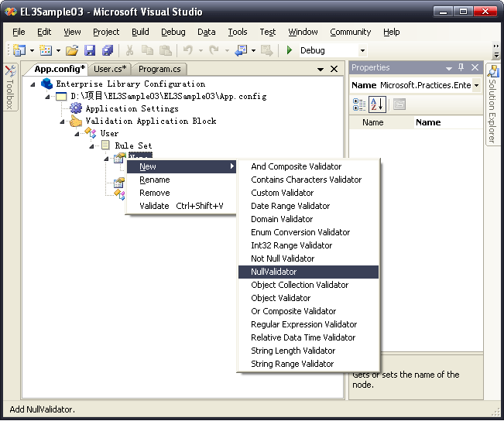Viewport: 504px width, 421px height.
Task: Open the Build menu
Action: pyautogui.click(x=140, y=32)
